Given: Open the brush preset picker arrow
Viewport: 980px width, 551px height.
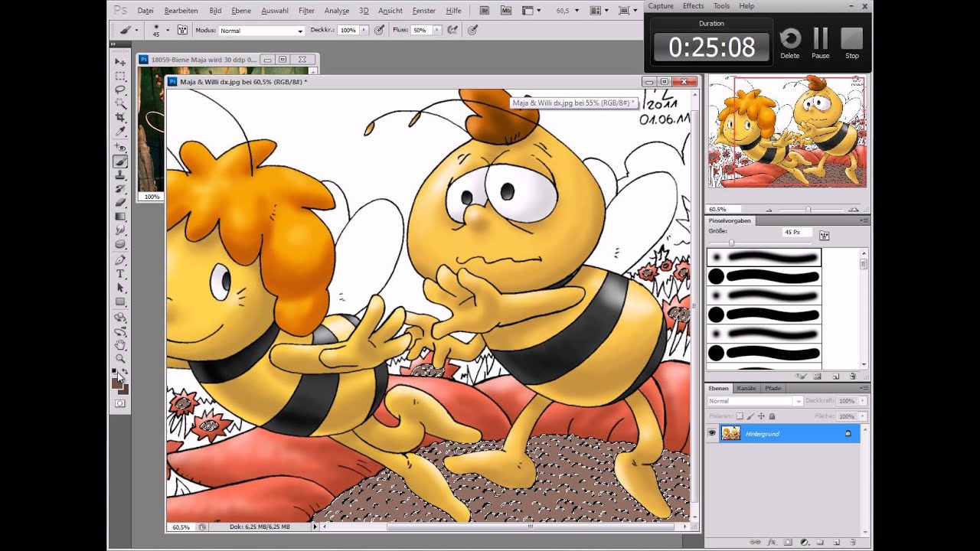Looking at the screenshot, I should pos(168,31).
